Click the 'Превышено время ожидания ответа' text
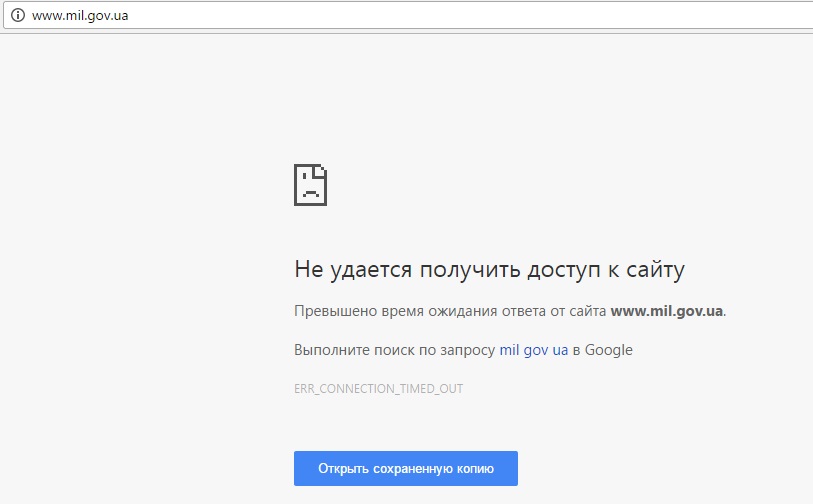813x504 pixels. 419,311
